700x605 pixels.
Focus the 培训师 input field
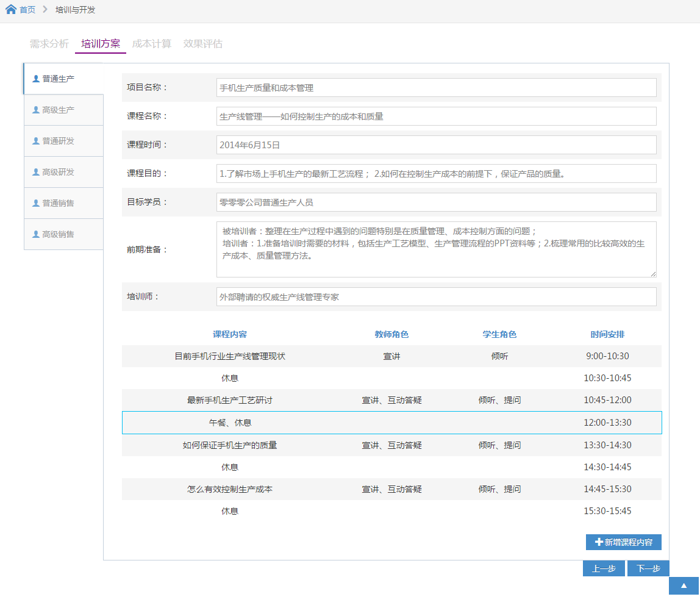coord(436,296)
